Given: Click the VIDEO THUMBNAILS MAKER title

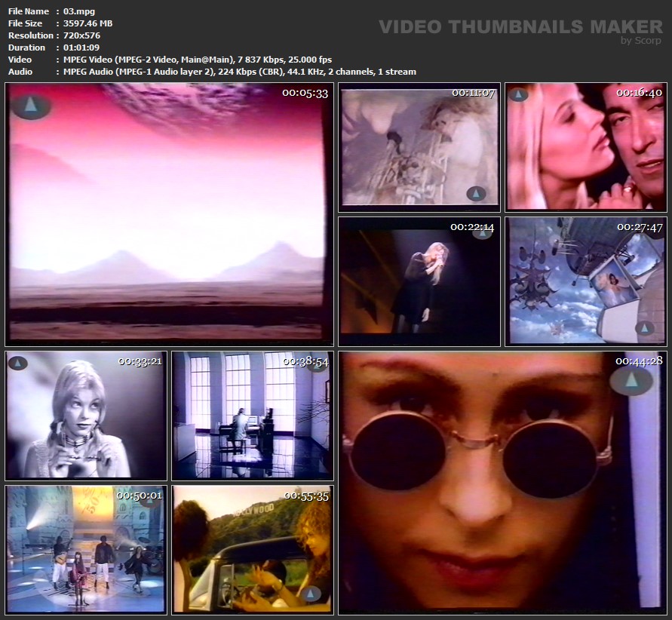Looking at the screenshot, I should pyautogui.click(x=520, y=27).
